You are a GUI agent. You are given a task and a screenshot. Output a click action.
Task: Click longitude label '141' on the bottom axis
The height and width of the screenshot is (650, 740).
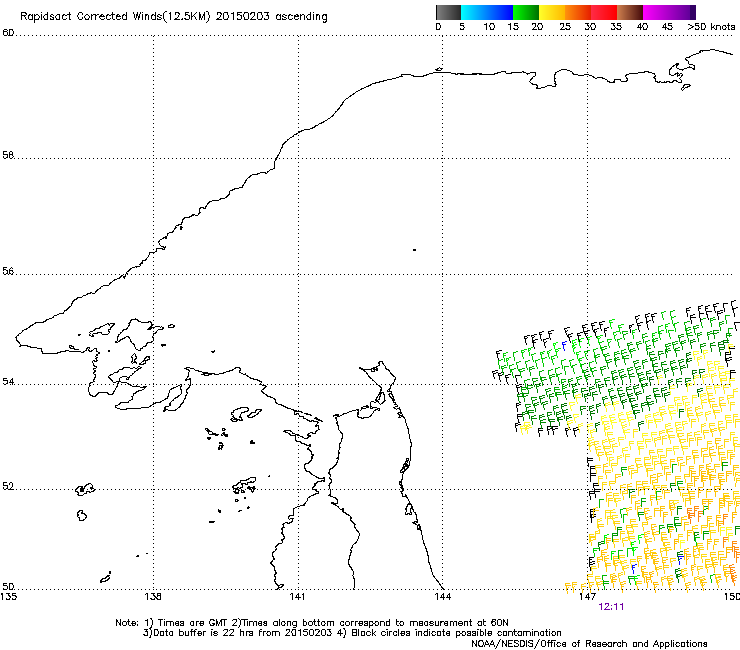pyautogui.click(x=298, y=596)
